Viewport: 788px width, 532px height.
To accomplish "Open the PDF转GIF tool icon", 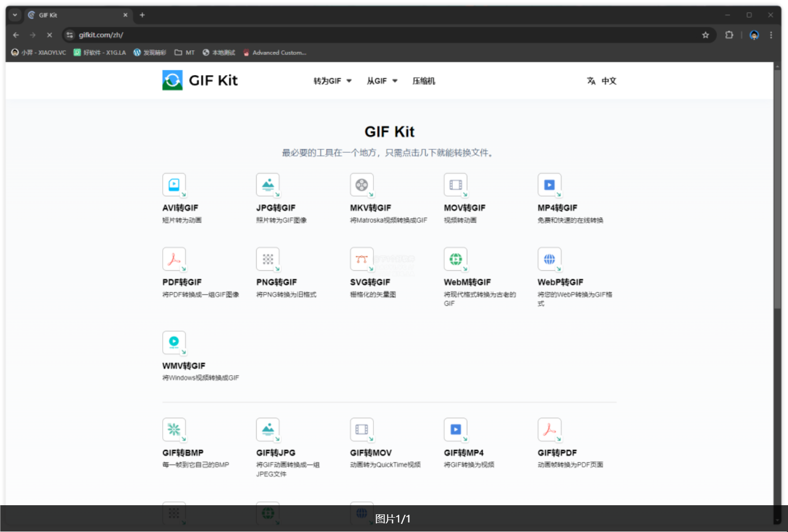I will coord(174,259).
